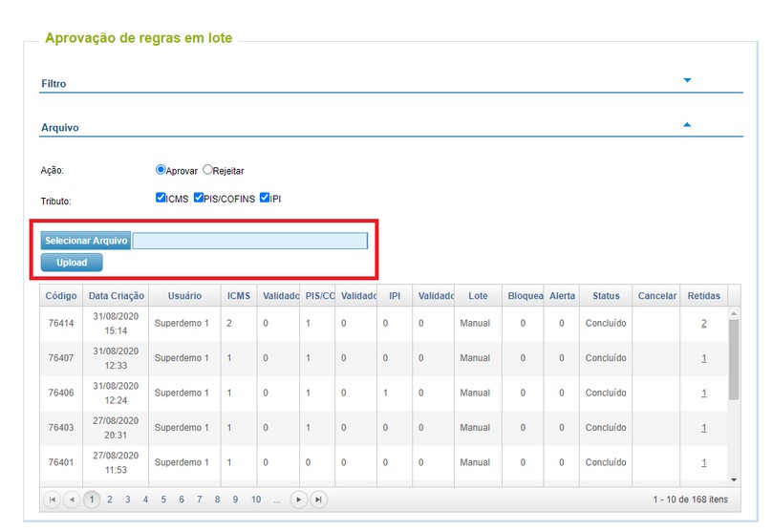Open Retidas link for row 76401
773x532 pixels.
(x=704, y=462)
